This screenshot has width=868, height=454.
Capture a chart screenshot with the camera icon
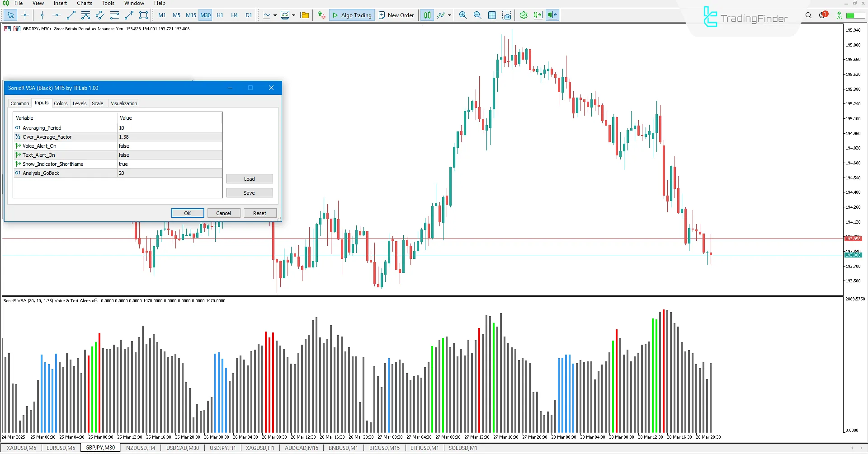pos(507,15)
